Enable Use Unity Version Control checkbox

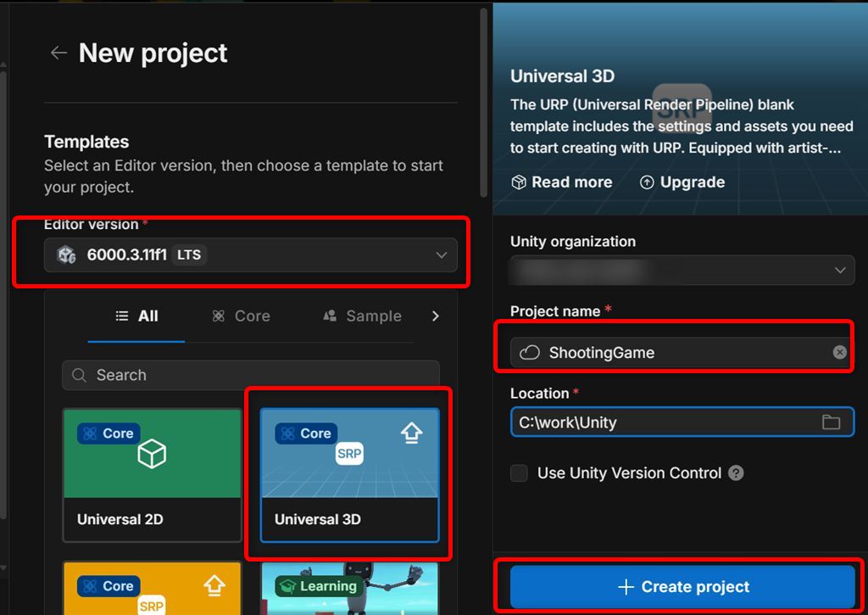point(520,473)
